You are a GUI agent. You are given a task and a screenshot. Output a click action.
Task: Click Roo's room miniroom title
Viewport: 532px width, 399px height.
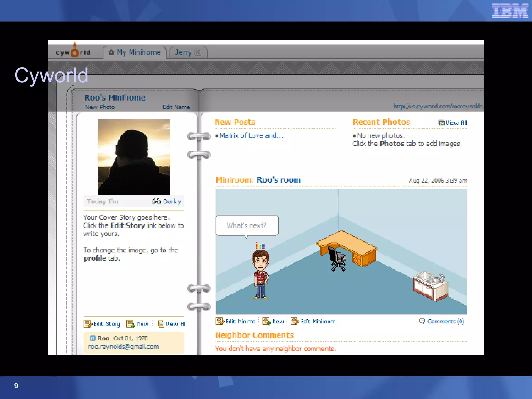pyautogui.click(x=279, y=180)
